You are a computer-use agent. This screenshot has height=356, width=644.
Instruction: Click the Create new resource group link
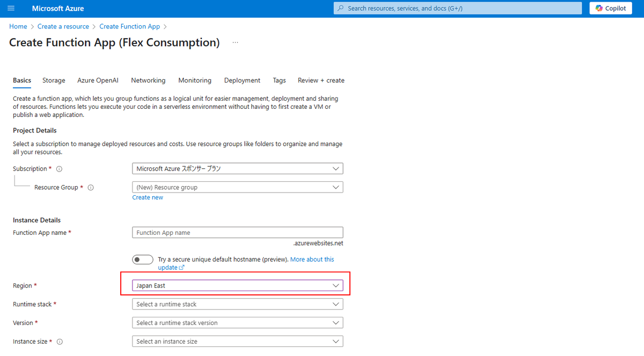coord(148,197)
